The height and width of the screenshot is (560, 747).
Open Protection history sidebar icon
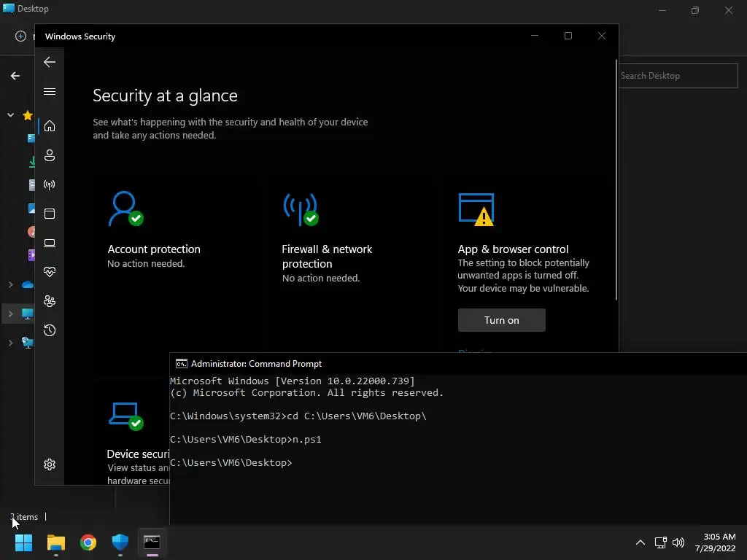coord(50,330)
